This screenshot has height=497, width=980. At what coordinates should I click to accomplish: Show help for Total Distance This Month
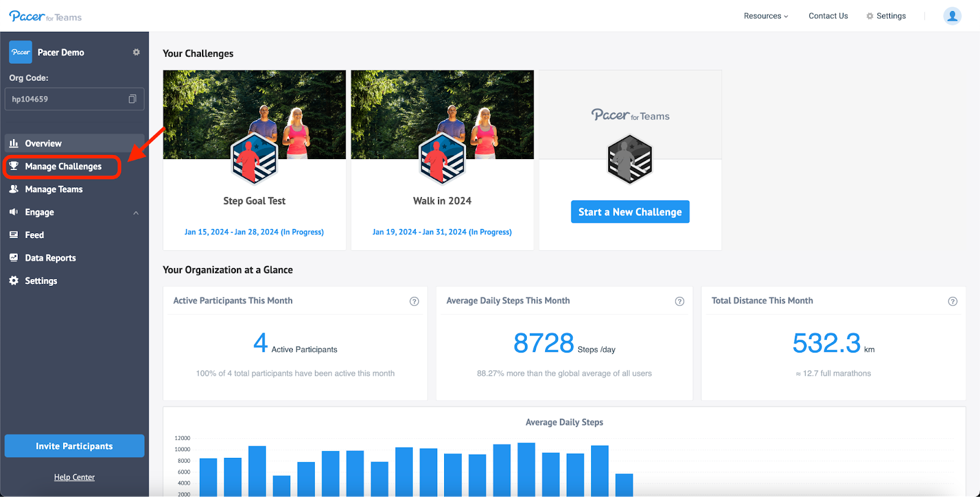[x=952, y=301]
